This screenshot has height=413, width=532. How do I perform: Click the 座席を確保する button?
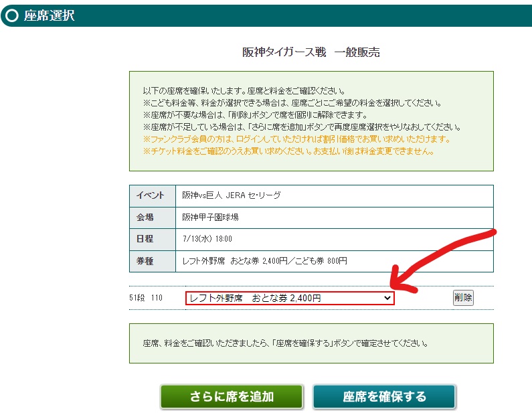[384, 396]
